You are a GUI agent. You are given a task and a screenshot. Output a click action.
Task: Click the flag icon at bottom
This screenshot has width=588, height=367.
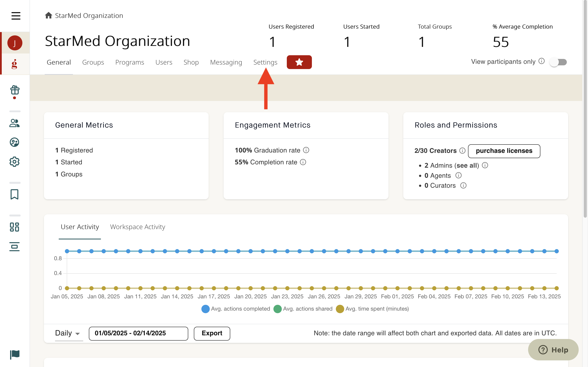pyautogui.click(x=15, y=354)
